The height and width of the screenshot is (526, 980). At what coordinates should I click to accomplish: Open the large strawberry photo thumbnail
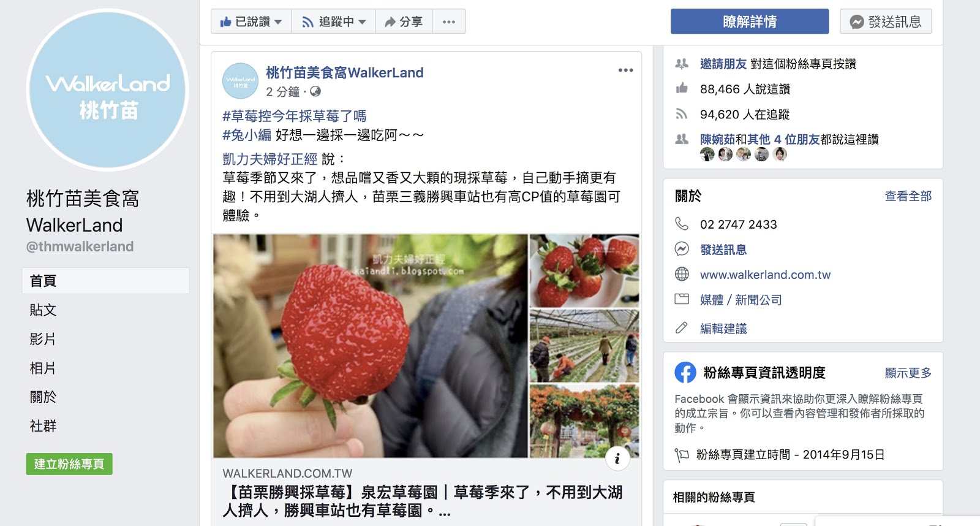371,346
